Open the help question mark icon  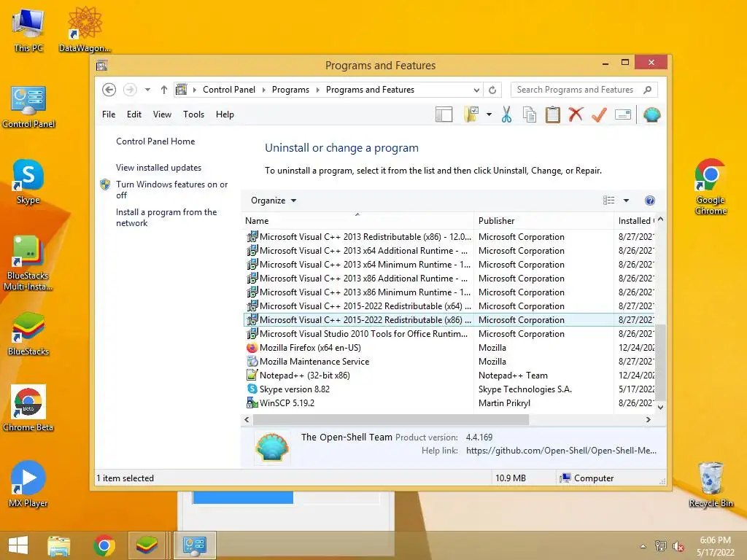tap(649, 201)
